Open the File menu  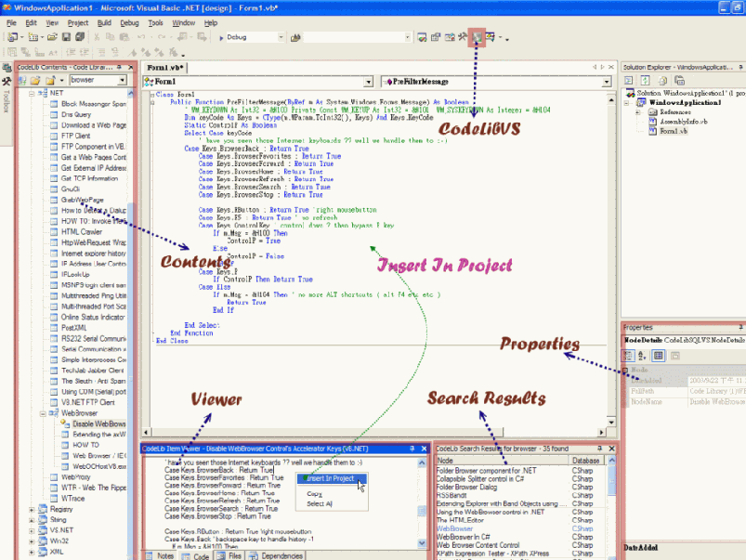(11, 23)
